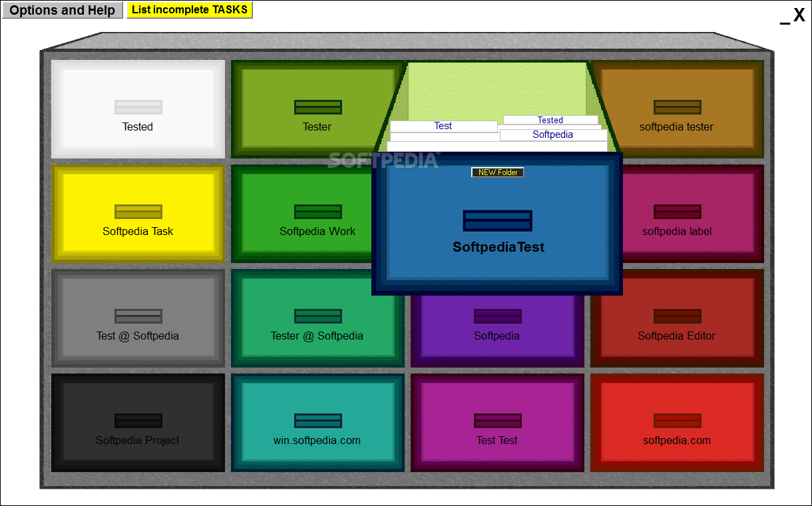Open the Options and Help menu
Screen dimensions: 812x506
point(63,10)
